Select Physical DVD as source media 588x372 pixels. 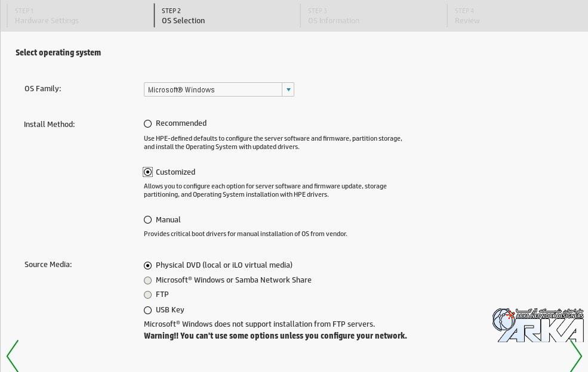pos(148,265)
